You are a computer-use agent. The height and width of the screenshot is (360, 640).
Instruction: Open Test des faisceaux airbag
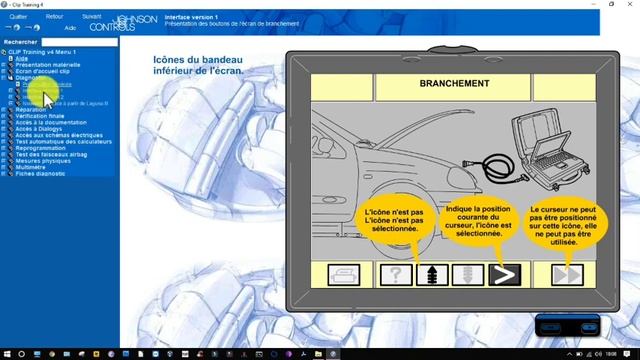pyautogui.click(x=51, y=155)
